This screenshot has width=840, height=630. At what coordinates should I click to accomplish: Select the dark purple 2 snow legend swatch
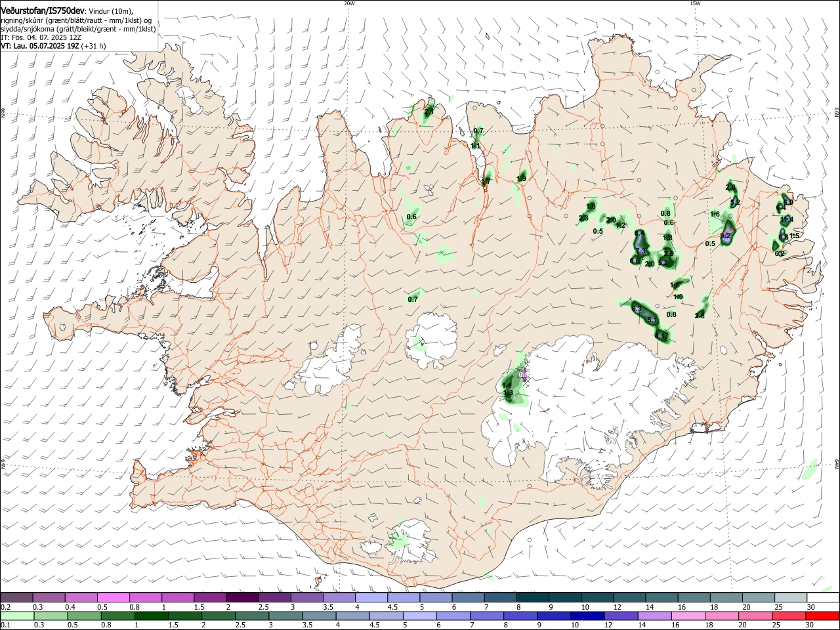coord(242,597)
